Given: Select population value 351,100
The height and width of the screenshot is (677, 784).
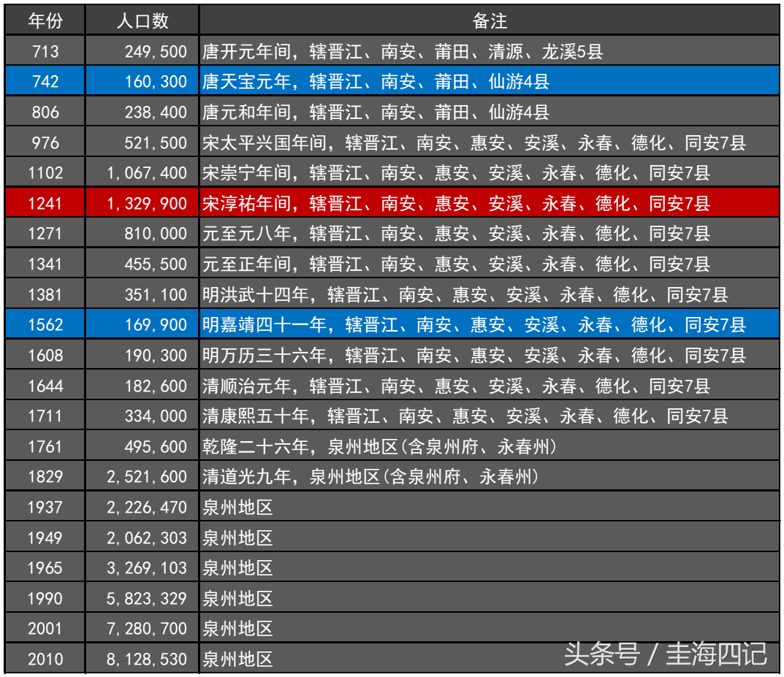Looking at the screenshot, I should click(156, 294).
